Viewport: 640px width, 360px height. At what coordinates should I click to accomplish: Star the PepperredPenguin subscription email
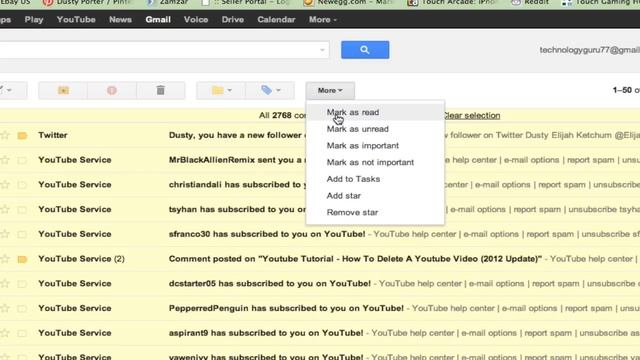5,308
